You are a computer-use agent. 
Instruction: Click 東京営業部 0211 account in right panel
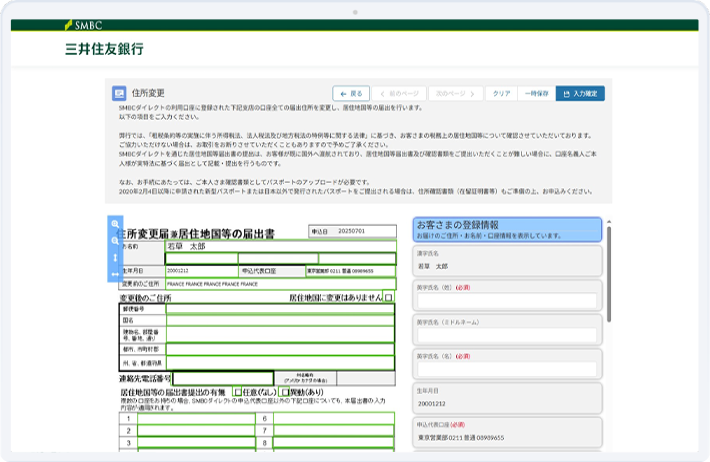point(507,433)
